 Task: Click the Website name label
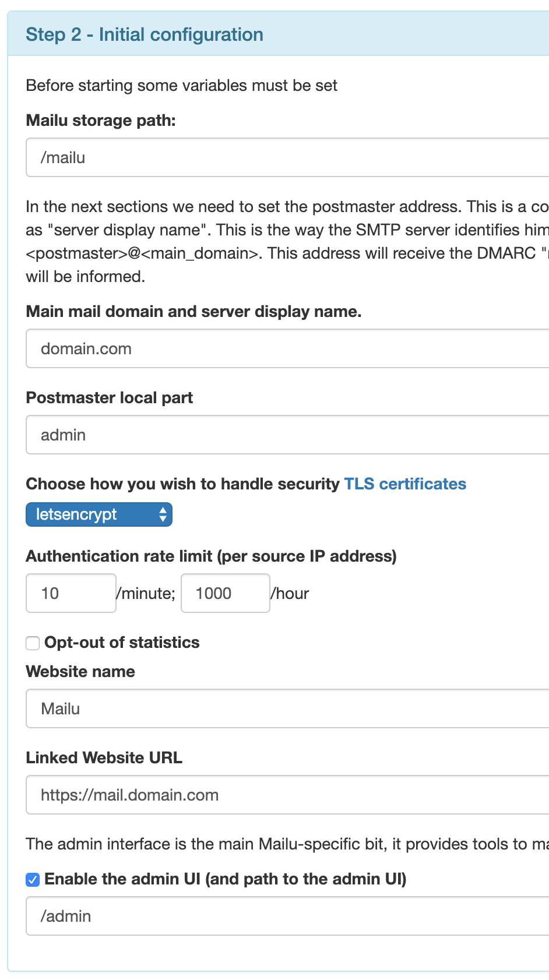coord(80,672)
